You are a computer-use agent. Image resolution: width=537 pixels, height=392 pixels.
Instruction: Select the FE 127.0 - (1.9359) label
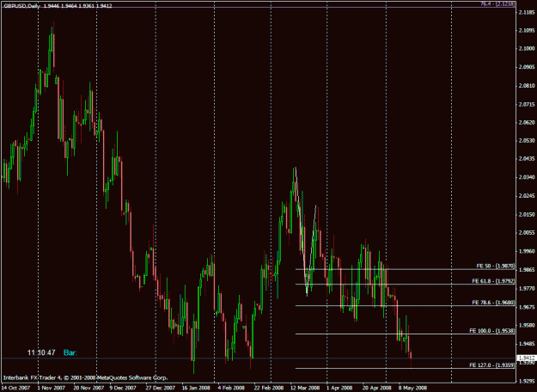491,365
